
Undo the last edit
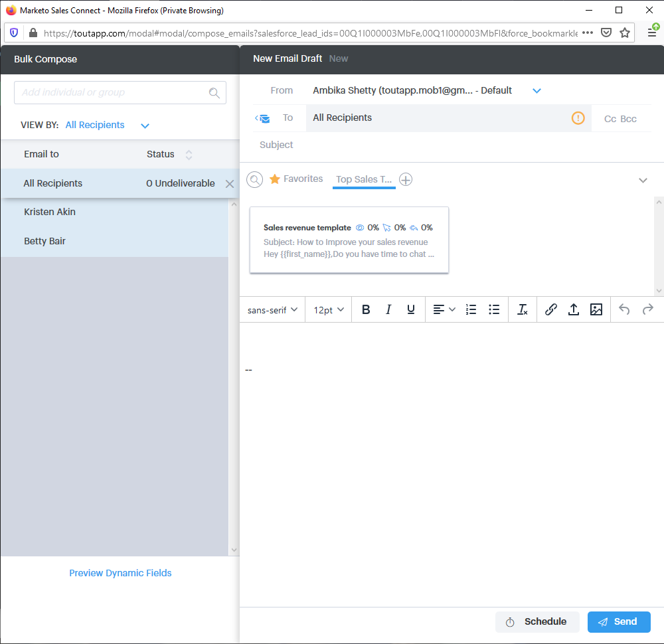(624, 309)
